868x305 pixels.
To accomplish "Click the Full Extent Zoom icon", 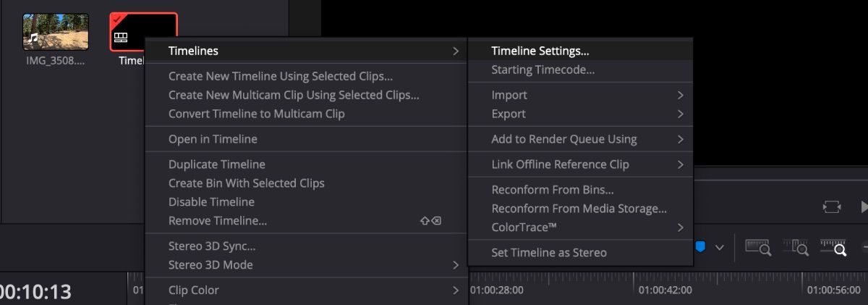I will (757, 248).
